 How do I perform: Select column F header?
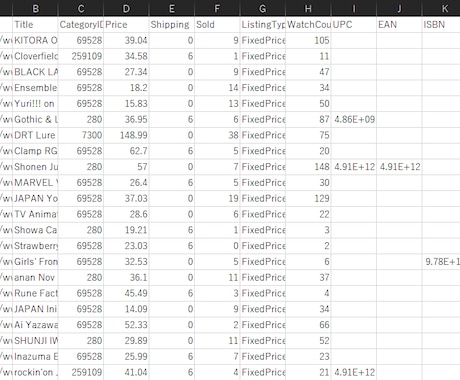point(217,8)
